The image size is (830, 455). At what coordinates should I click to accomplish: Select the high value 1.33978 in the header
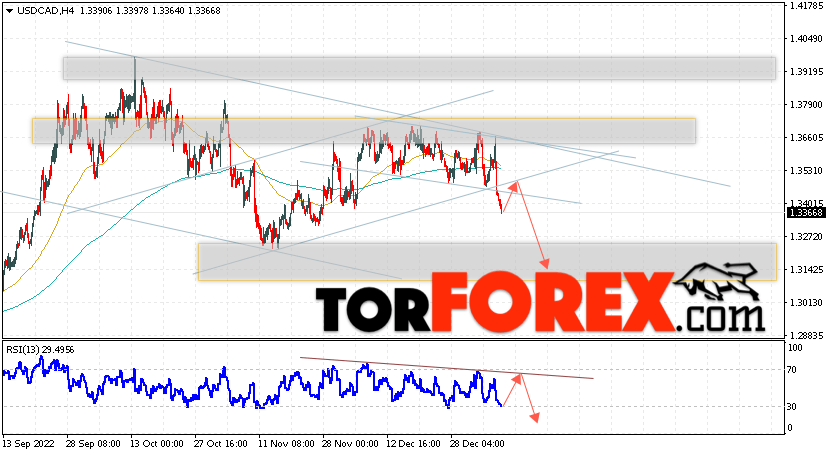pyautogui.click(x=132, y=11)
